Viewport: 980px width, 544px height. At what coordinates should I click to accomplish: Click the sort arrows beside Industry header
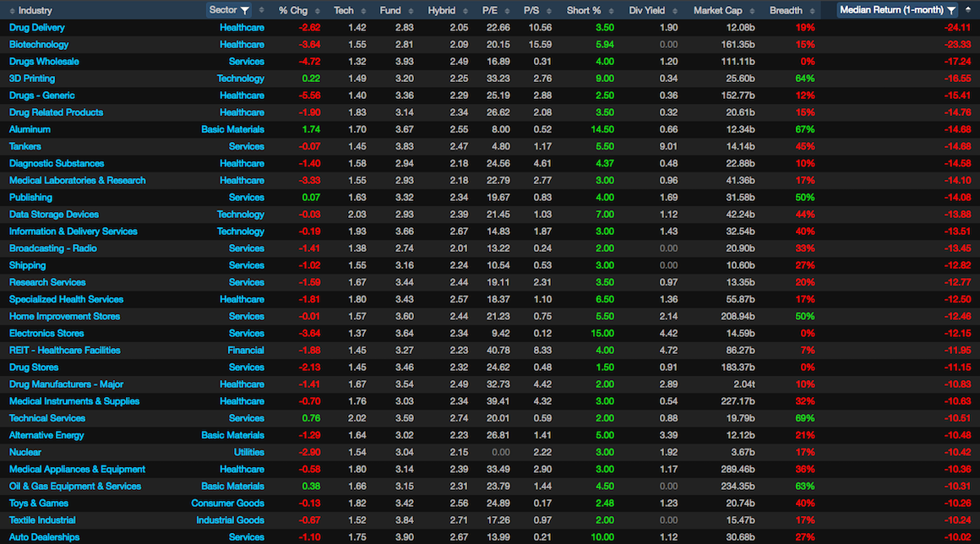(x=12, y=11)
